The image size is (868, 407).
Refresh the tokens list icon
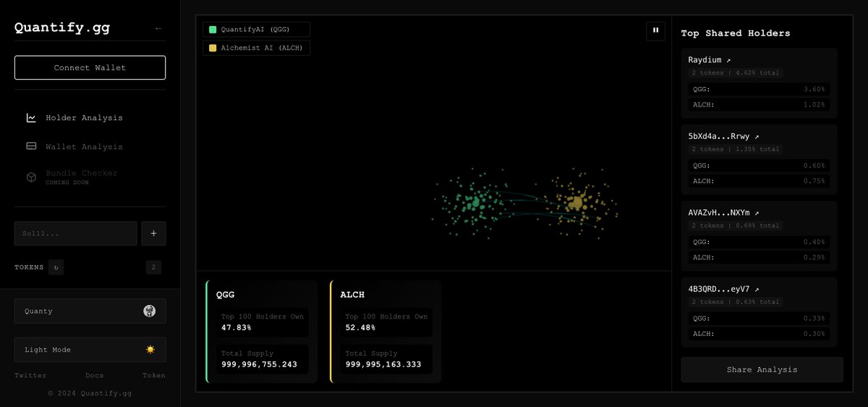click(56, 267)
